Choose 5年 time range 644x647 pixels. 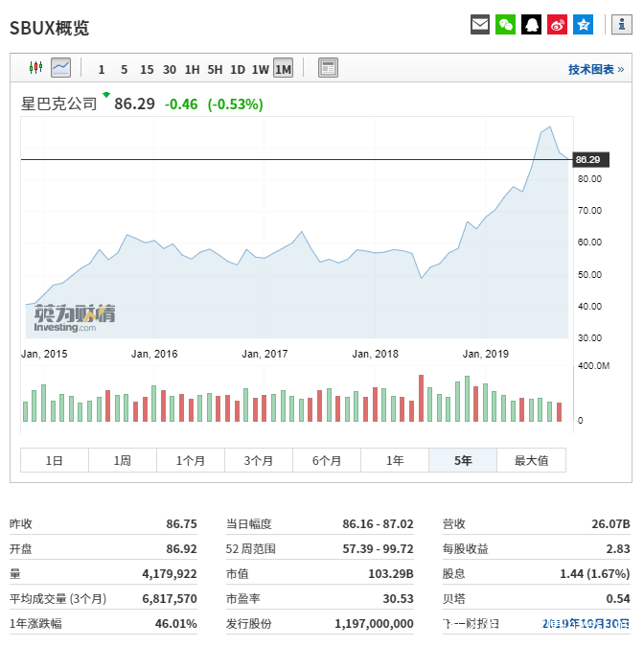(463, 460)
